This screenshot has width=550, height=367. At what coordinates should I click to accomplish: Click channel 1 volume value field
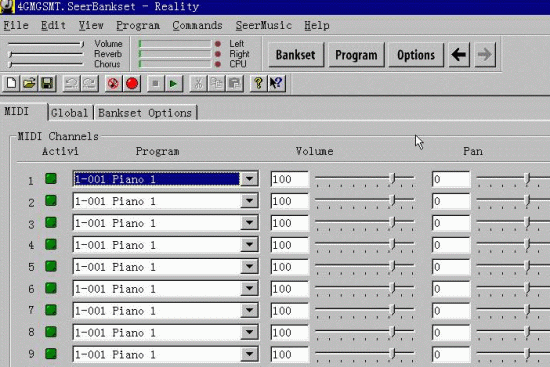tap(289, 179)
